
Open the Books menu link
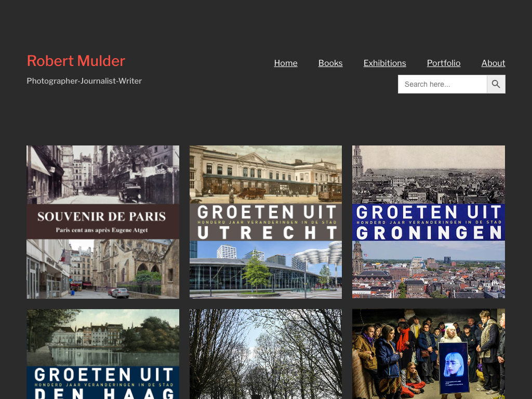point(330,63)
